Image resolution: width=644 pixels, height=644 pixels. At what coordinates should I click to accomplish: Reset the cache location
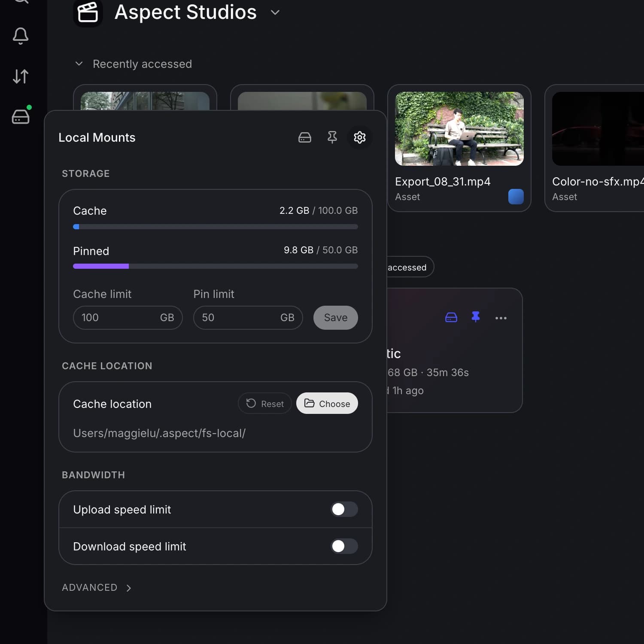click(x=265, y=404)
